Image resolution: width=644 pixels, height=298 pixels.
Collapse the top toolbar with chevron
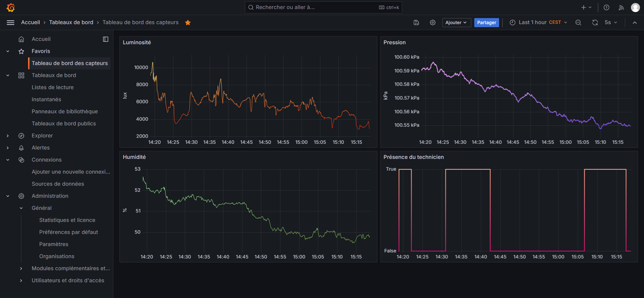click(635, 22)
